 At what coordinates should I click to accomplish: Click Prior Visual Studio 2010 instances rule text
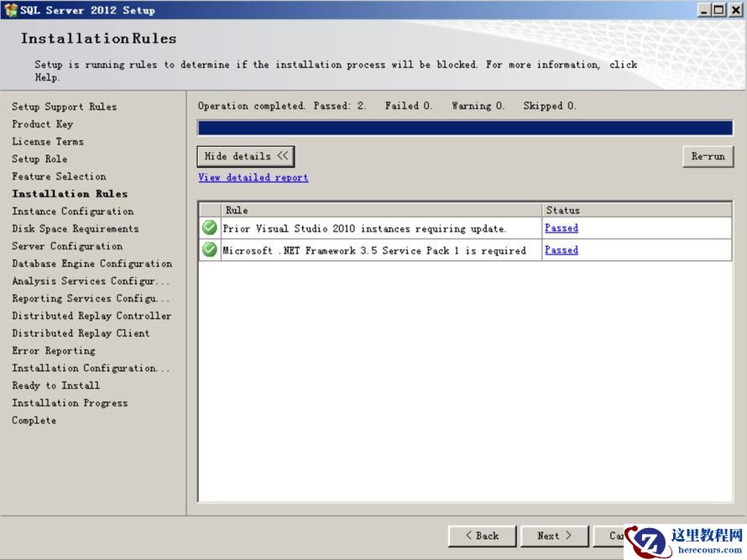click(x=364, y=228)
